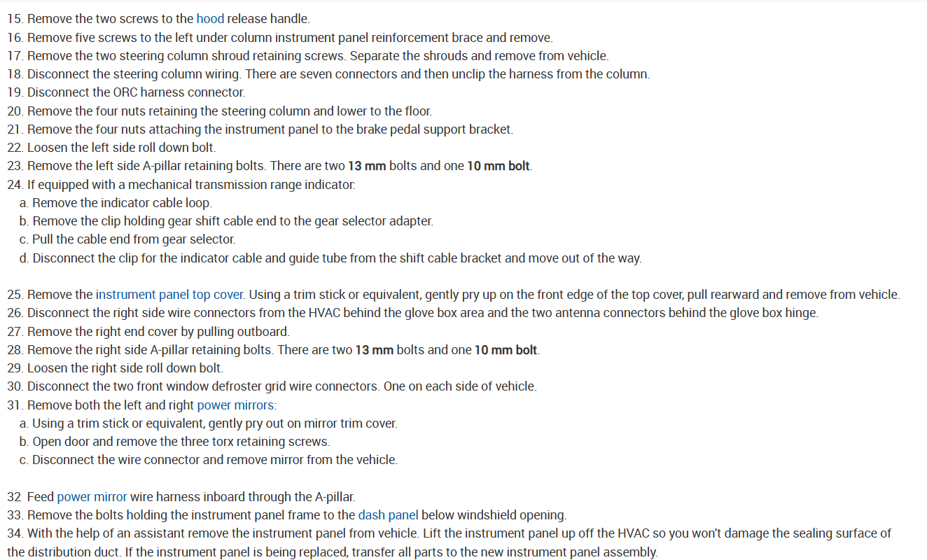Click the mechanical transmission range indicator line

(190, 185)
